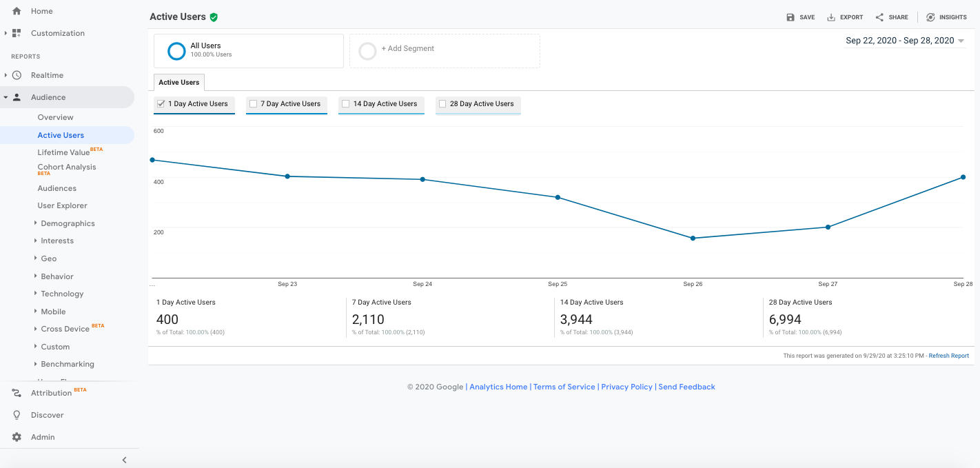Tick the 28 Day Active Users checkbox
980x468 pixels.
tap(442, 104)
